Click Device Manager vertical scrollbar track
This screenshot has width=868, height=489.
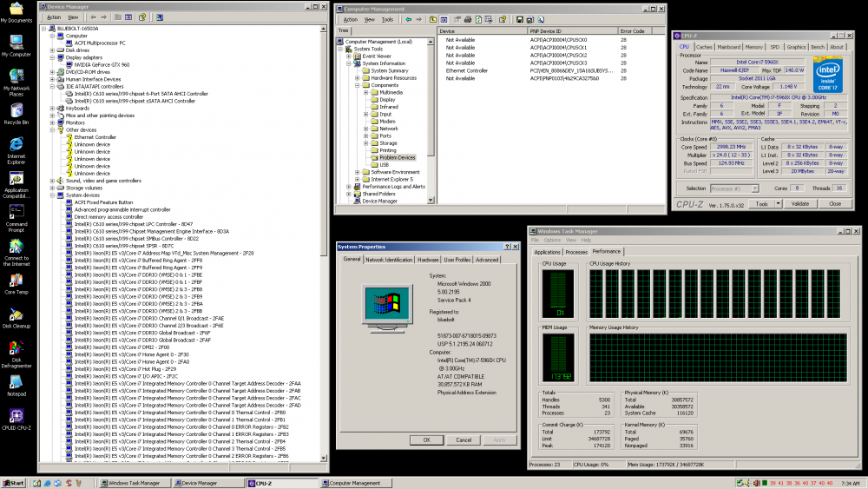[323, 354]
